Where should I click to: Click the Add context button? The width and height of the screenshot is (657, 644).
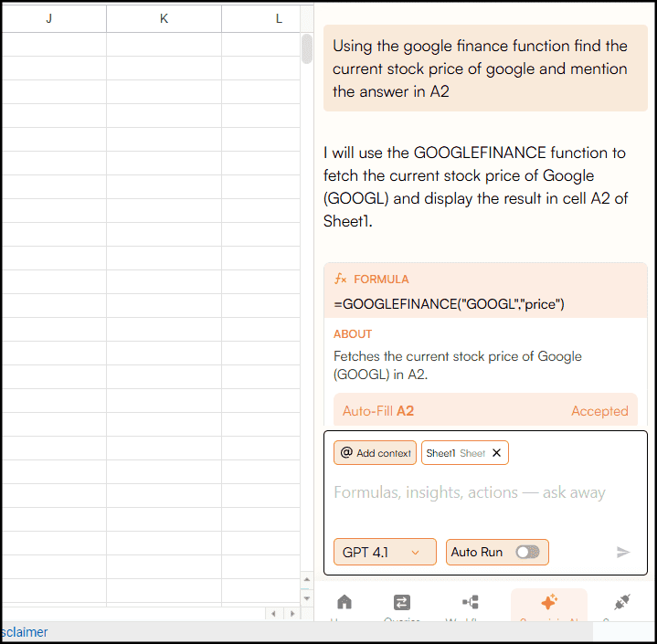coord(375,453)
